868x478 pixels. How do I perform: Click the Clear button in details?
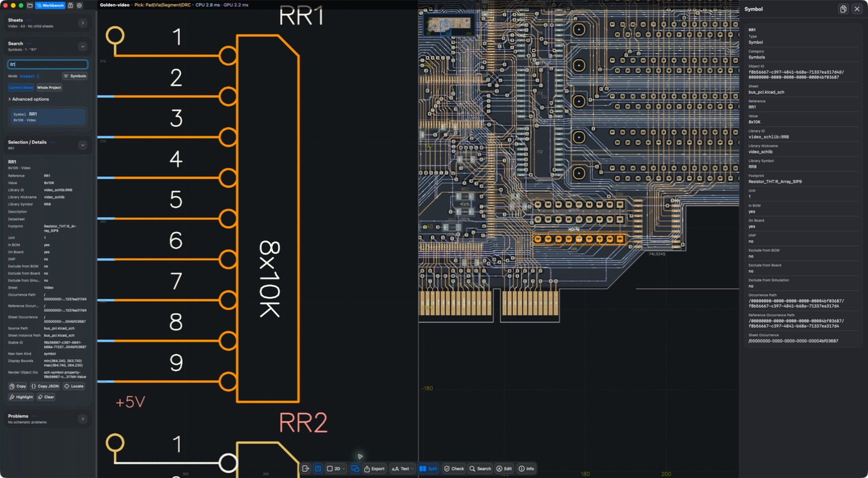pos(46,396)
